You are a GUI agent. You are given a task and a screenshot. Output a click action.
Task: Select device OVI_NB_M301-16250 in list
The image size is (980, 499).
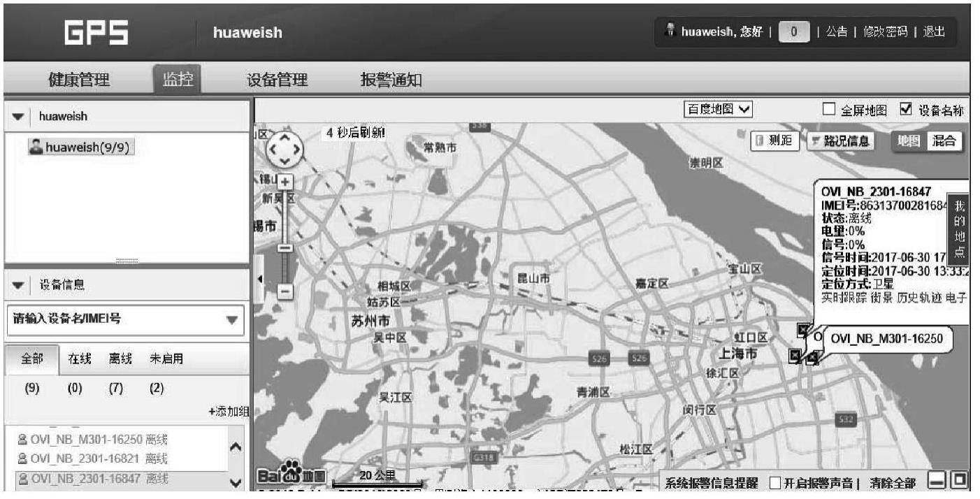pos(93,440)
